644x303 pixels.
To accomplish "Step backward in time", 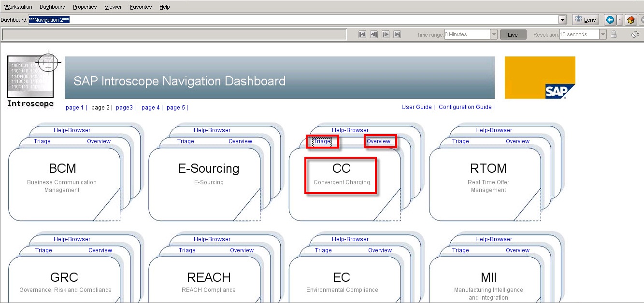I will point(373,34).
